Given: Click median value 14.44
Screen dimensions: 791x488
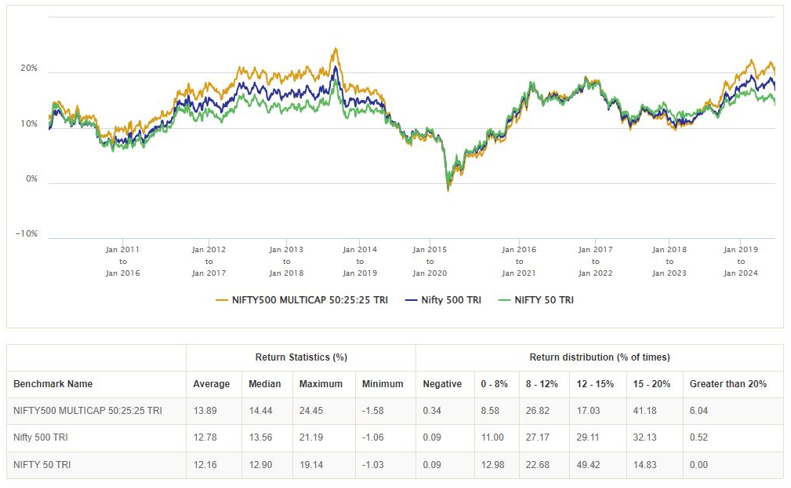Looking at the screenshot, I should (260, 411).
